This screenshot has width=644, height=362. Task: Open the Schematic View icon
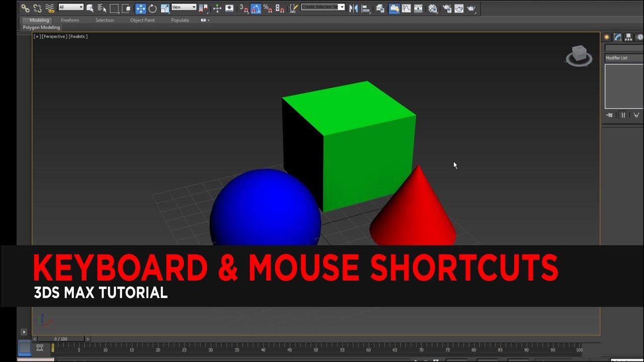(x=418, y=8)
